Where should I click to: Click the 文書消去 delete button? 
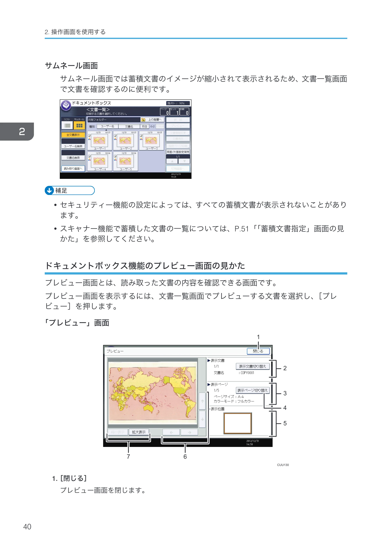(178, 139)
